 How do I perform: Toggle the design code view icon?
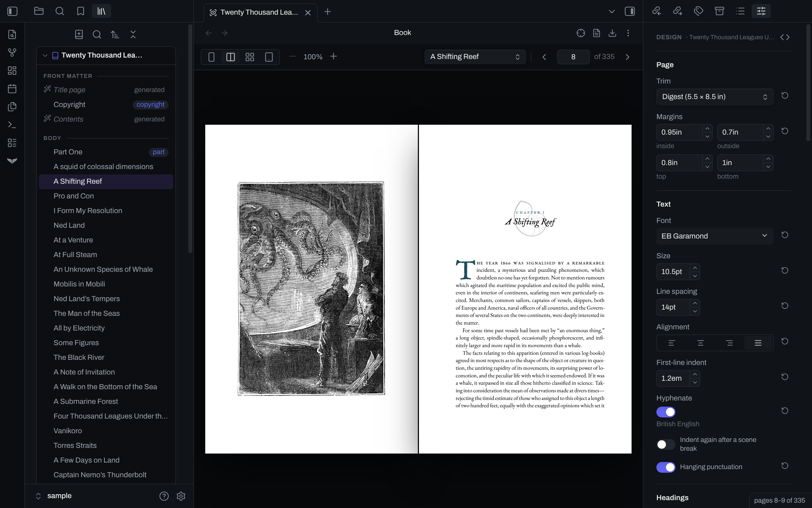pyautogui.click(x=784, y=37)
